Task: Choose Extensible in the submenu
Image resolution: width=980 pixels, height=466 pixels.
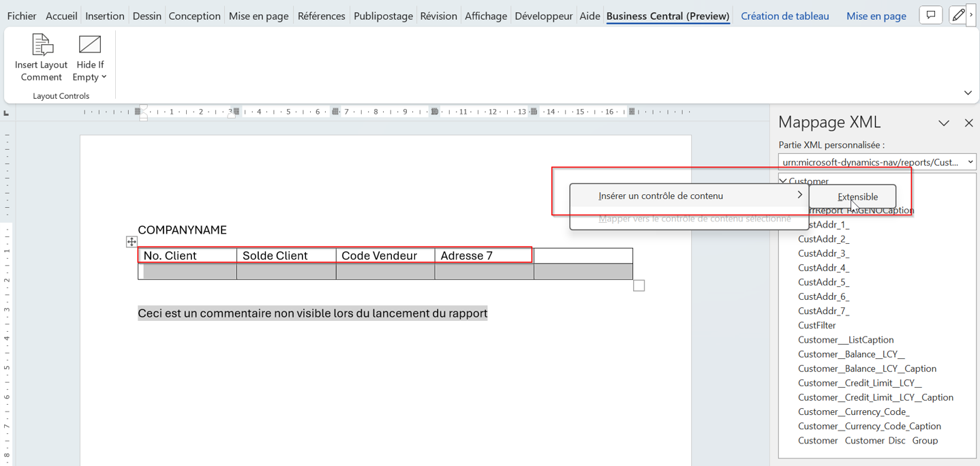Action: point(857,197)
